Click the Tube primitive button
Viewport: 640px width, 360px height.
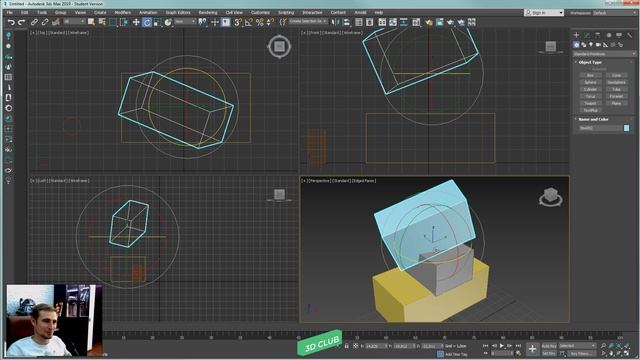point(616,89)
